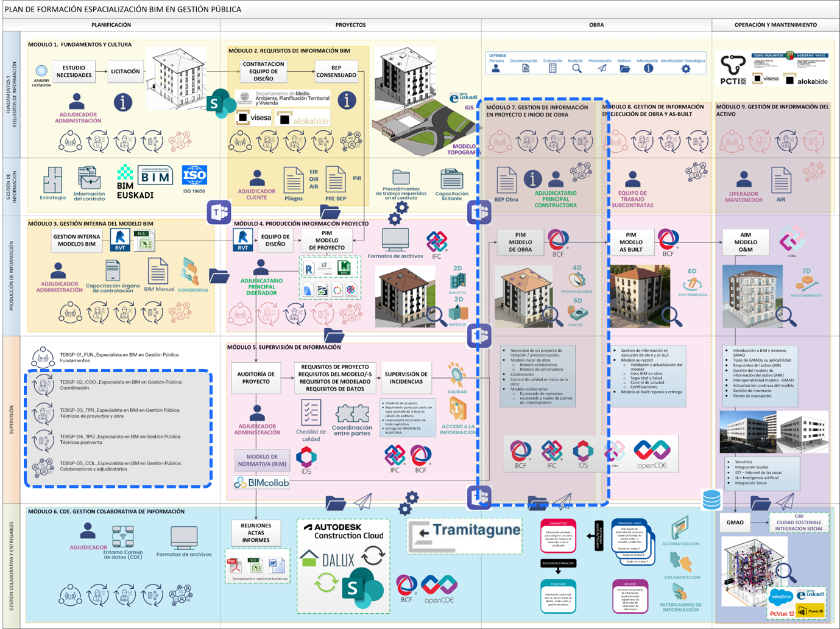Viewport: 840px width, 629px height.
Task: Click the CALIDAD badge icon
Action: coord(457,374)
